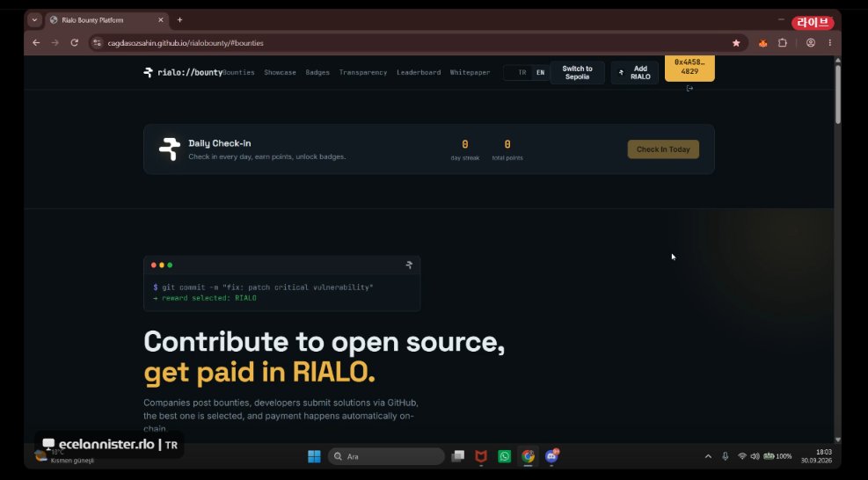
Task: Open the Transparency nav item
Action: point(362,72)
